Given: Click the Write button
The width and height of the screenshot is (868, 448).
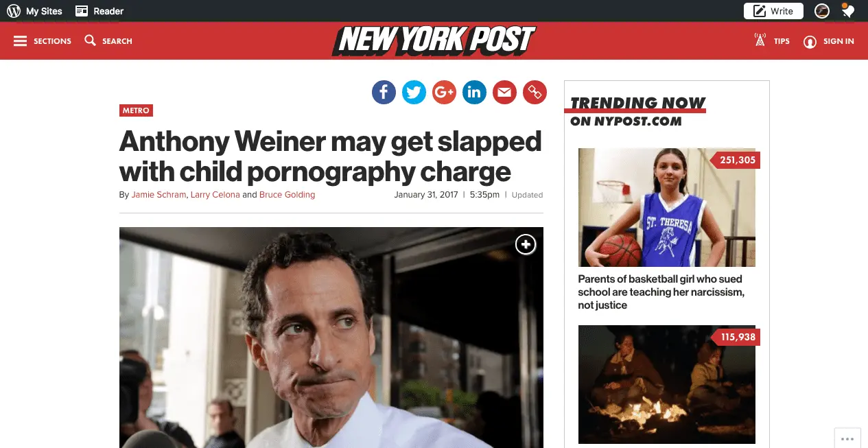Looking at the screenshot, I should [x=773, y=11].
